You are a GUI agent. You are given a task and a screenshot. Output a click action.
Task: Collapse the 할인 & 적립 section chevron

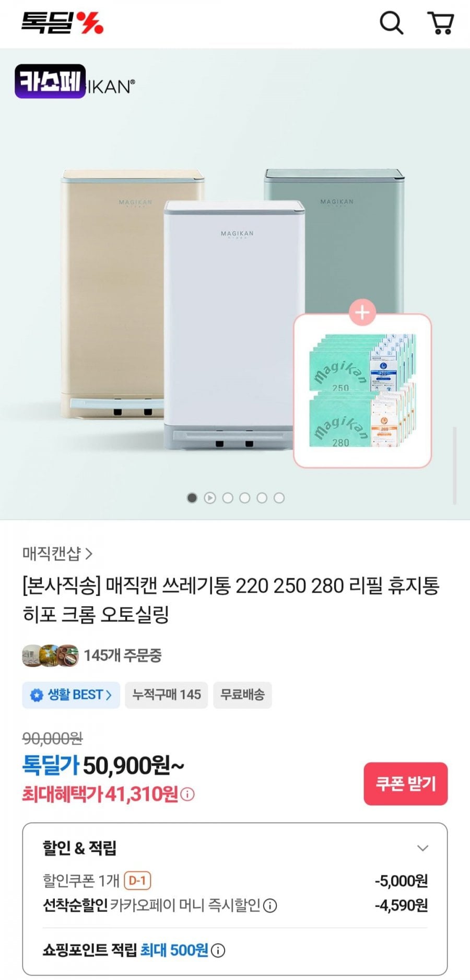click(x=423, y=848)
